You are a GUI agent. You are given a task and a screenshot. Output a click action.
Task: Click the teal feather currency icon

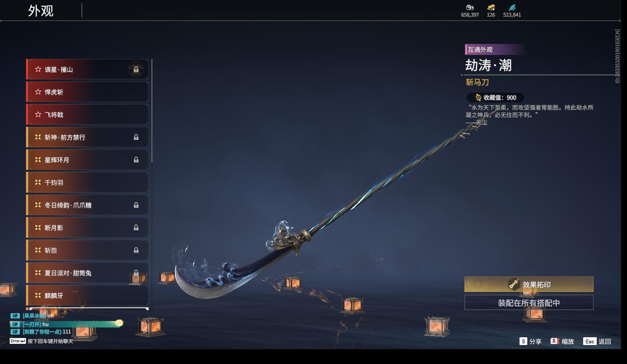[x=512, y=7]
